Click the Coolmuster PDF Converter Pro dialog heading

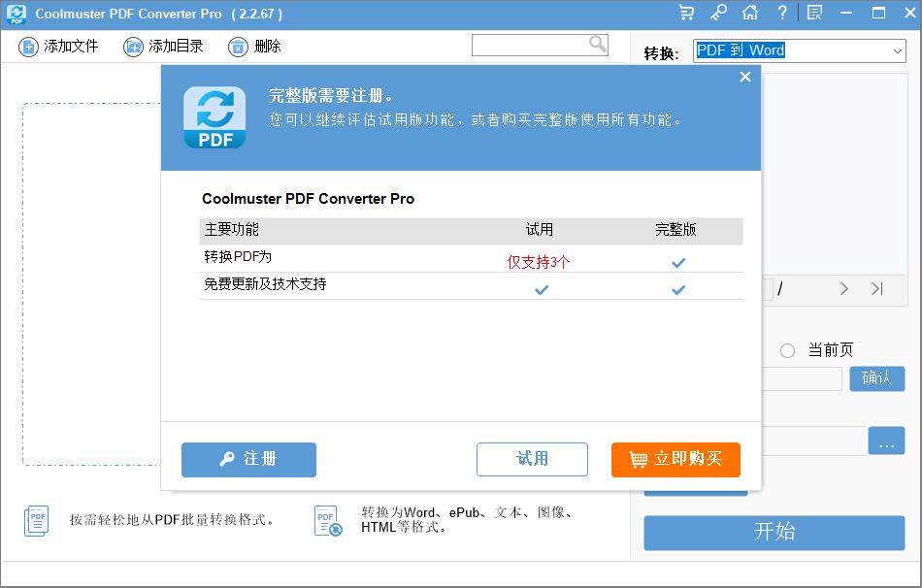click(308, 199)
